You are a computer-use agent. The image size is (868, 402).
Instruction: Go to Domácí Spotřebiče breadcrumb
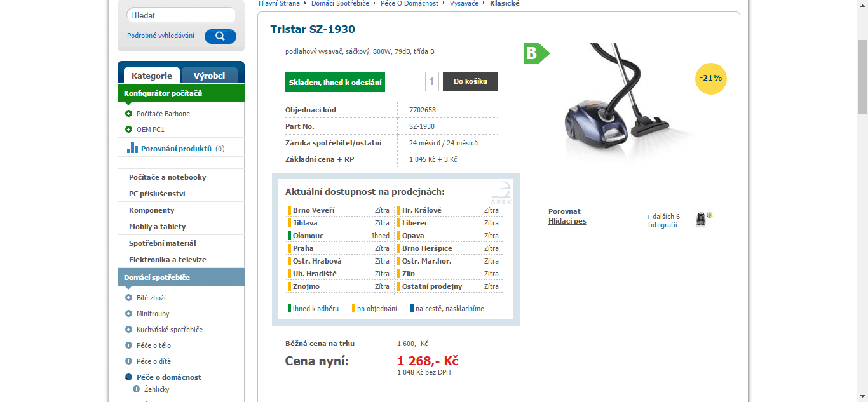tap(341, 3)
